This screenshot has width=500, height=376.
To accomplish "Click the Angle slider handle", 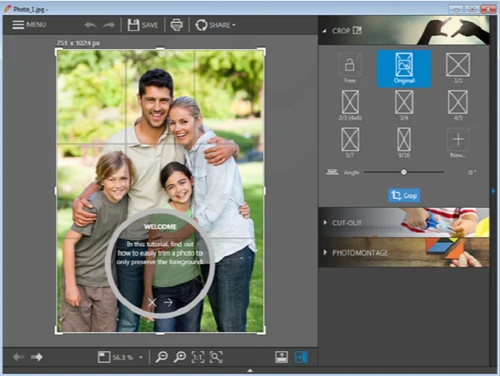I will point(404,172).
